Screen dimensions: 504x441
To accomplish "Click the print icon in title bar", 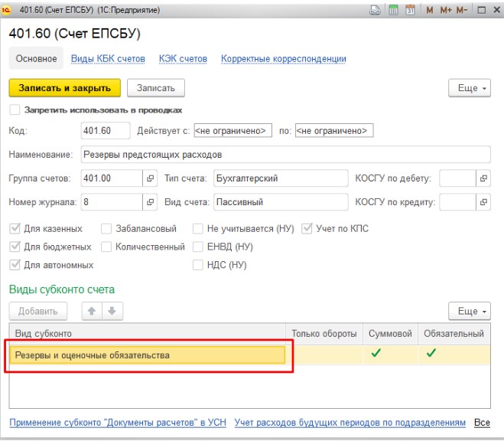I will coord(376,11).
